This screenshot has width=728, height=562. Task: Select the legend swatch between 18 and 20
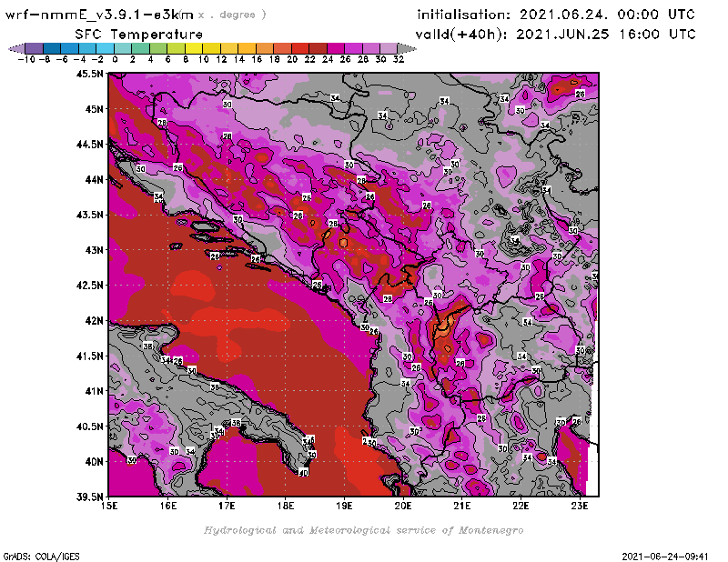point(282,49)
